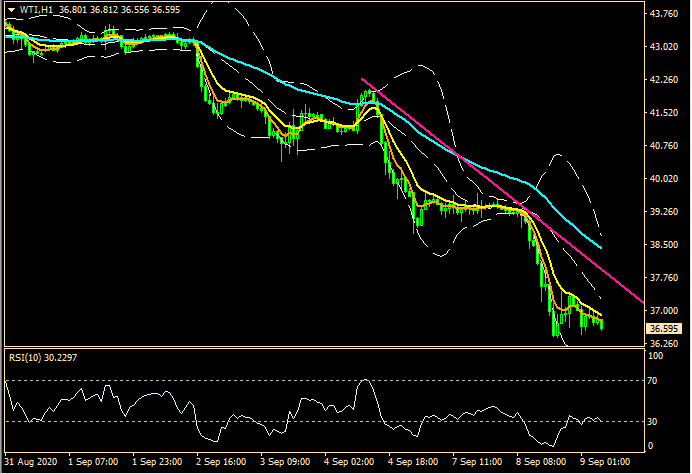
Task: Click the RSI 70 level label
Action: tap(653, 381)
